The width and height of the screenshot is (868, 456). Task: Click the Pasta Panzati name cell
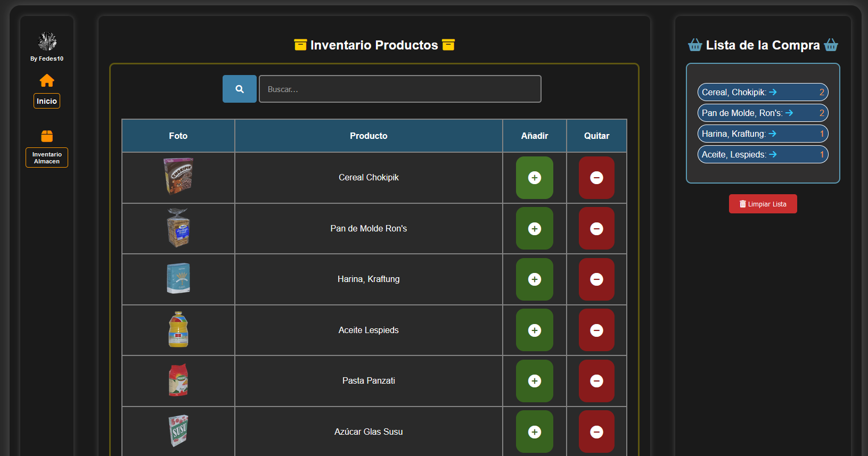click(x=369, y=381)
